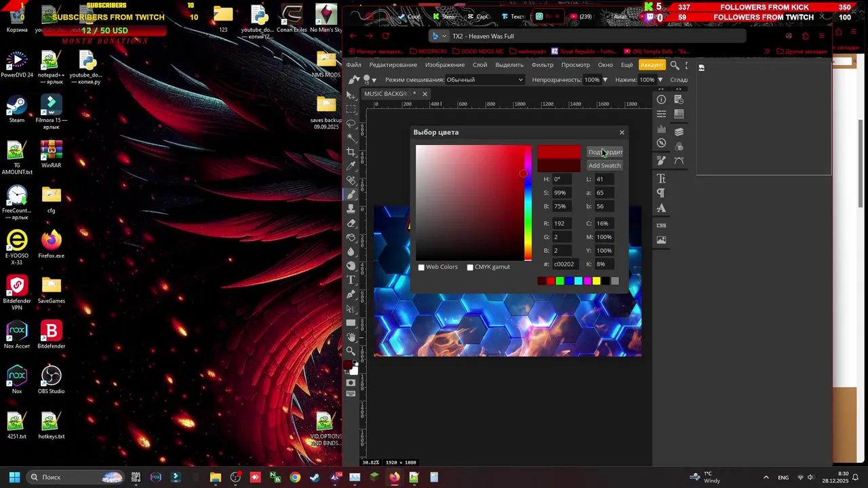This screenshot has height=488, width=868.
Task: Open the CSS panel icon
Action: tap(661, 225)
